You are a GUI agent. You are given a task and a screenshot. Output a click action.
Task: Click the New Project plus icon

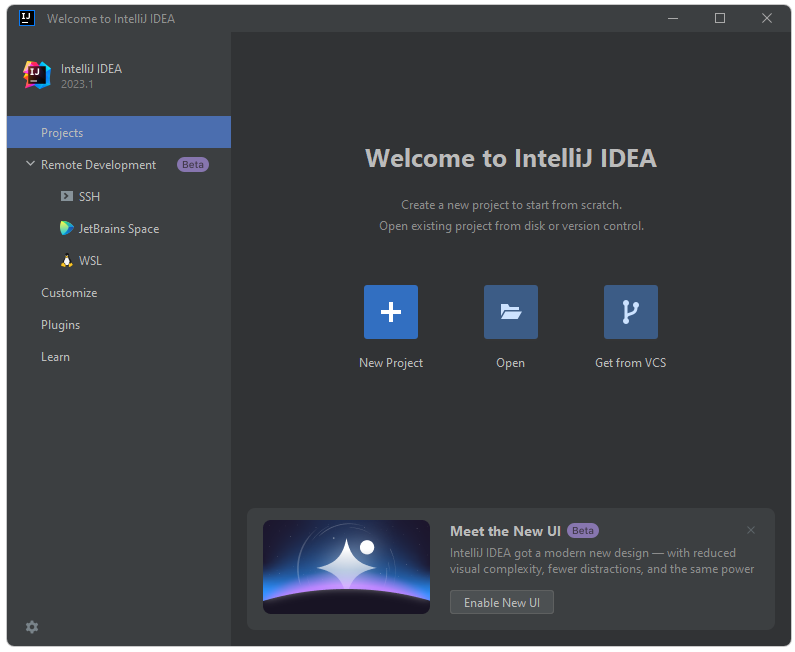(391, 312)
